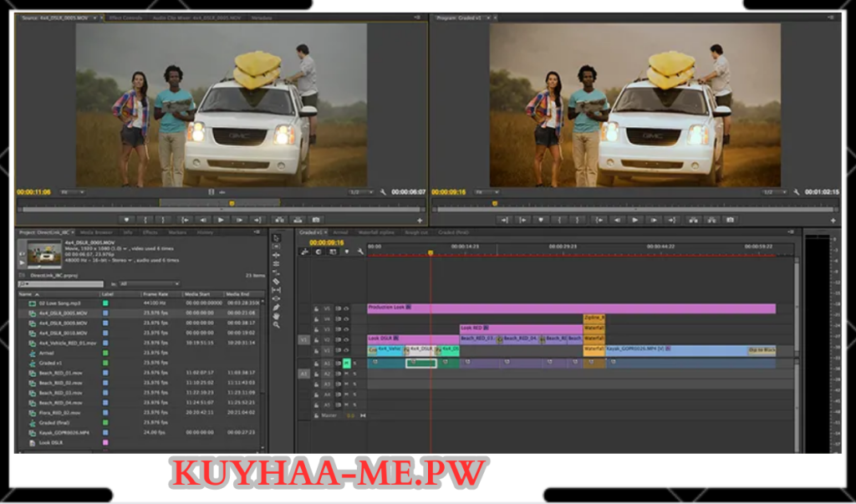The width and height of the screenshot is (856, 504).
Task: Open the Effects tab in Project panel
Action: pyautogui.click(x=150, y=232)
